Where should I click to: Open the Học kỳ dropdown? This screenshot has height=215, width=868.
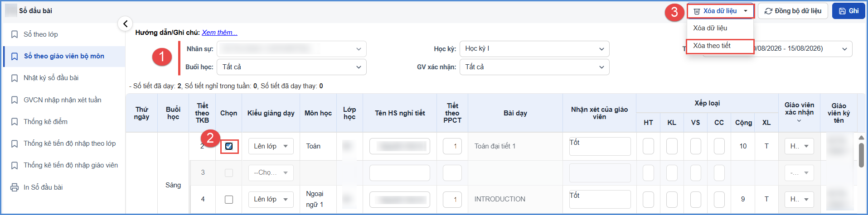click(x=534, y=49)
